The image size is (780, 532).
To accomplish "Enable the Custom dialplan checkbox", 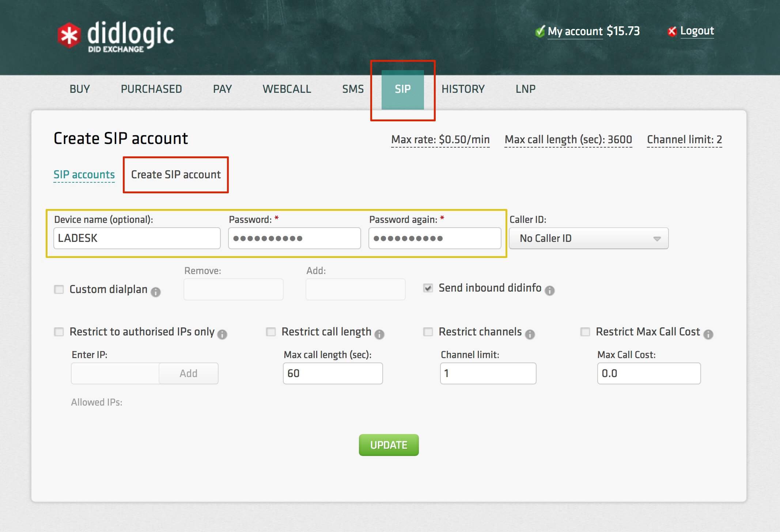I will point(59,289).
